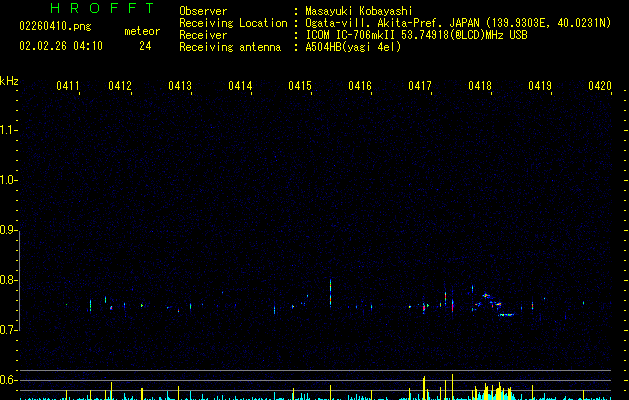Click the 0413 time marker

(180, 86)
